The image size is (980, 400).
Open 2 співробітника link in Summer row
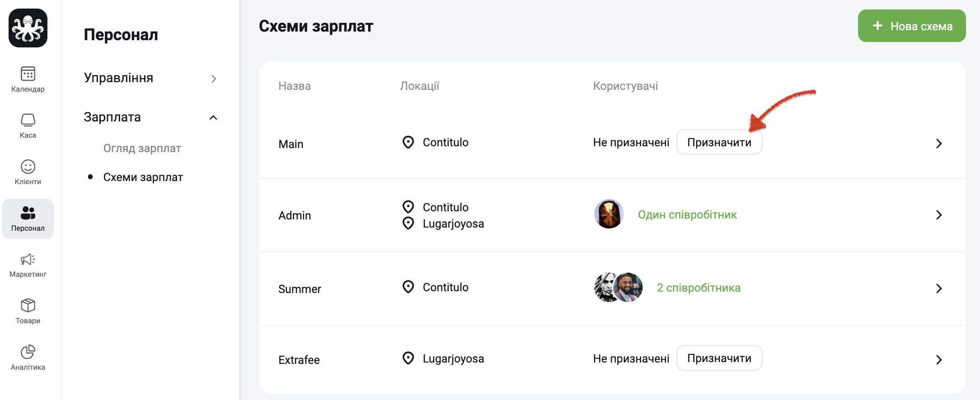[x=699, y=288]
